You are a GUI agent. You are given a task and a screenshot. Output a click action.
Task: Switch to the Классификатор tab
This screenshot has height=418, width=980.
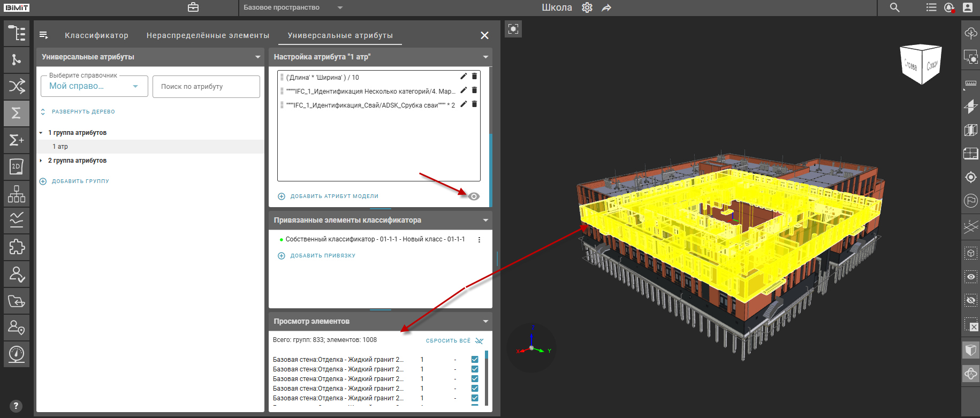(96, 35)
